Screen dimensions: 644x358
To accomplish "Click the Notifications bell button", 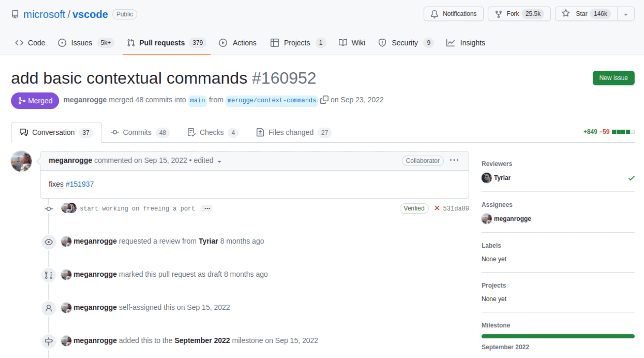I will tap(453, 14).
